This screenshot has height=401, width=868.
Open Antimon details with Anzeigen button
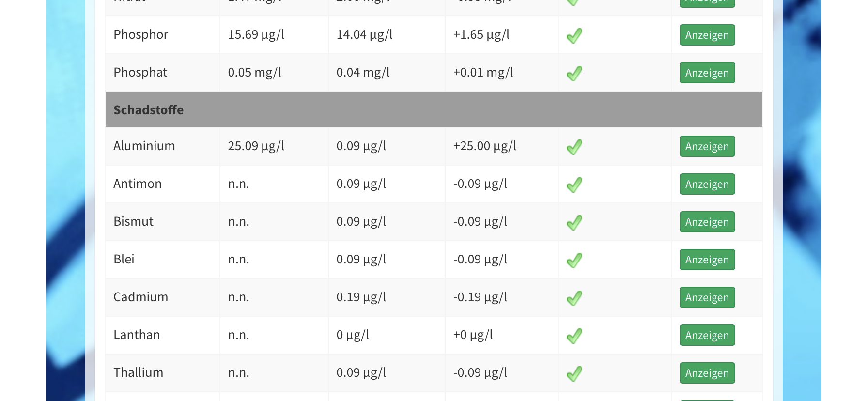tap(707, 184)
